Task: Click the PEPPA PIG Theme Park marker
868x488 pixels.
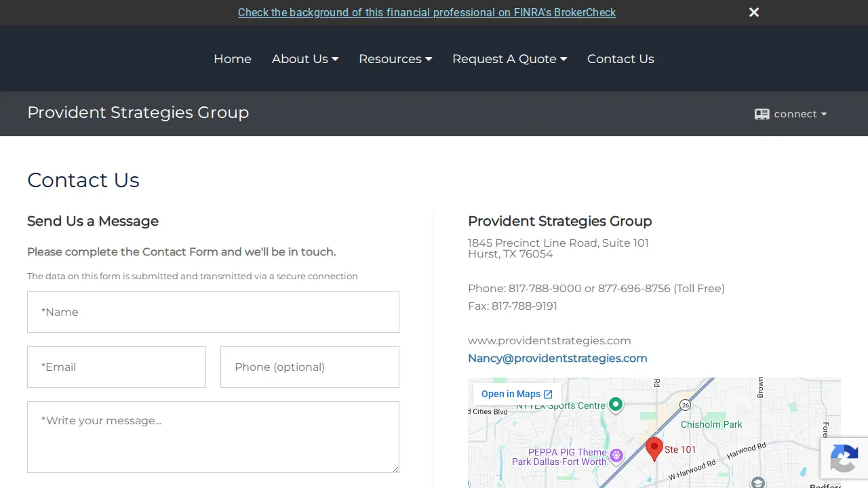Action: tap(616, 455)
